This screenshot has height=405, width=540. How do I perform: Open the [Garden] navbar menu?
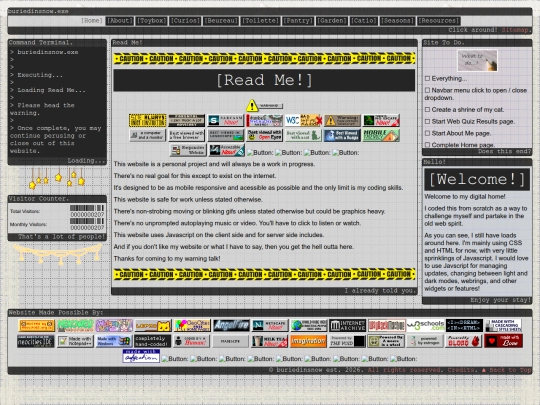click(x=332, y=21)
